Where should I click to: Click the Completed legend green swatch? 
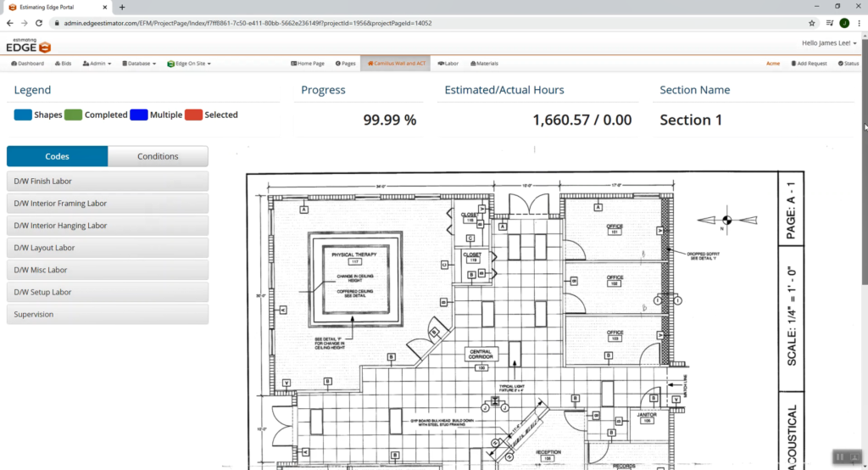point(73,115)
